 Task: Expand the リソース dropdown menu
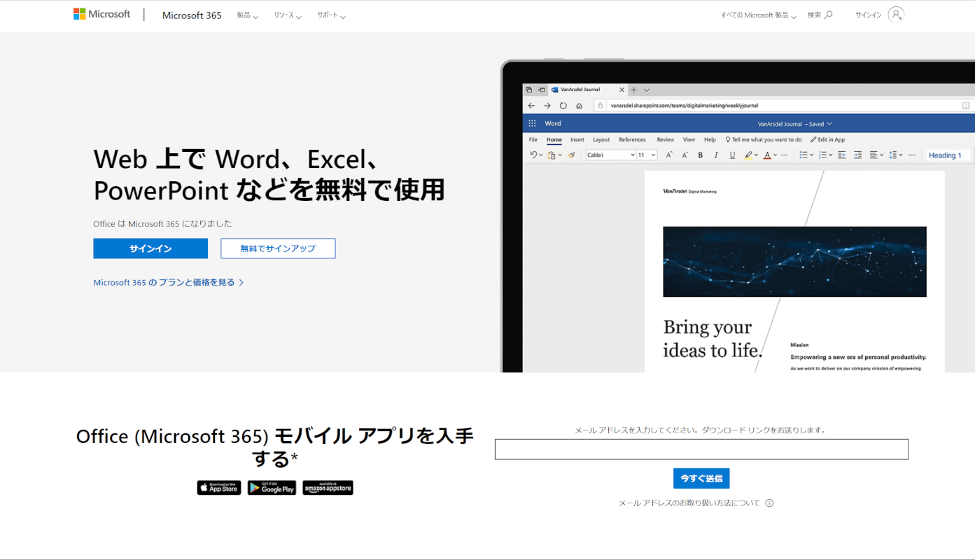[288, 15]
